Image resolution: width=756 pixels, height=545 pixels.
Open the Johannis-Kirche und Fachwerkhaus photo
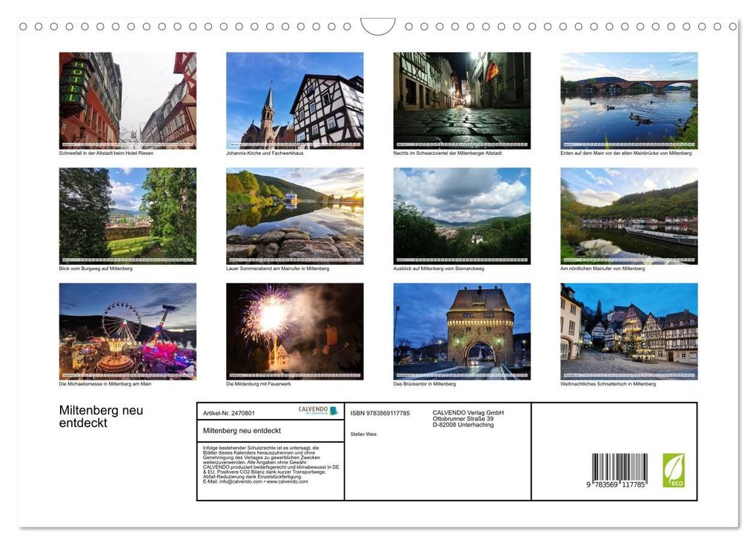(294, 100)
